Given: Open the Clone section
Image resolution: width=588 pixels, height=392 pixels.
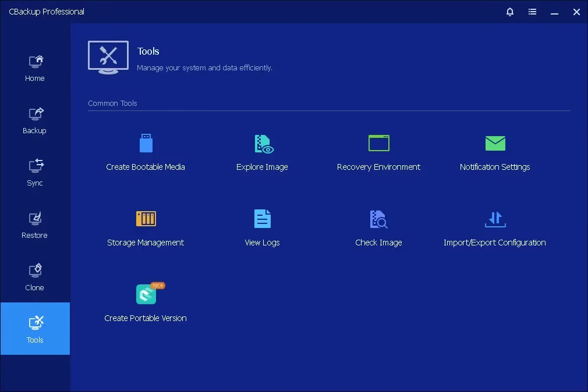Looking at the screenshot, I should tap(35, 277).
